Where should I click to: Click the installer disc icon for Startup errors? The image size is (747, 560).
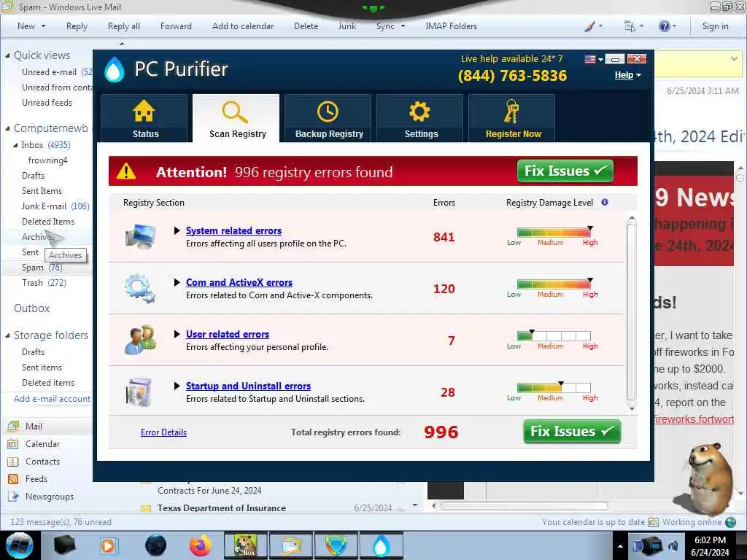pyautogui.click(x=139, y=392)
